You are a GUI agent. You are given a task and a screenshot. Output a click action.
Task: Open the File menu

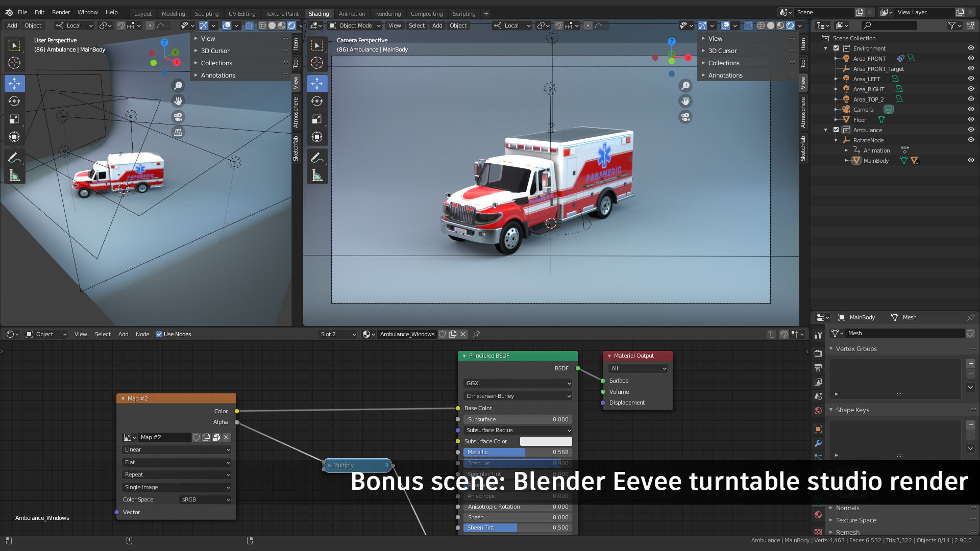22,12
